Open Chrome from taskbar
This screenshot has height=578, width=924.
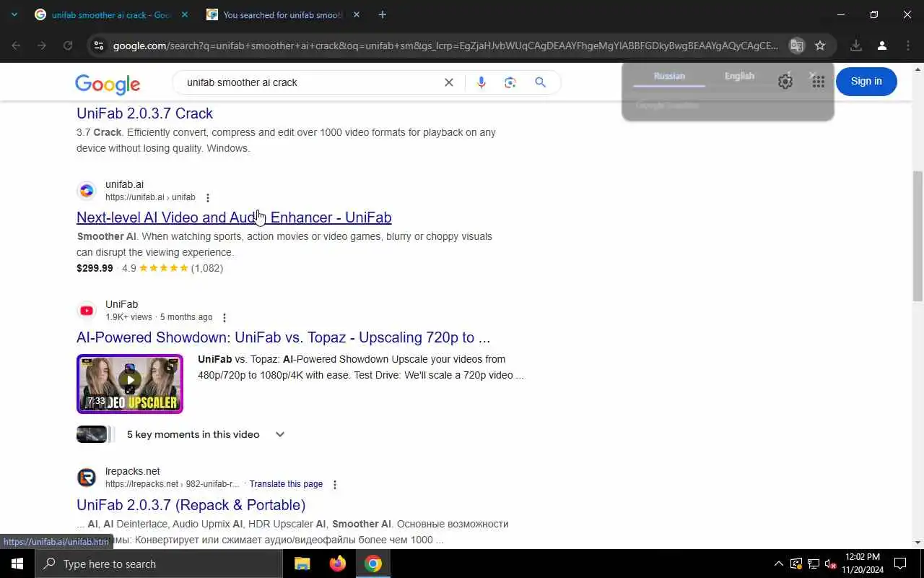click(x=373, y=564)
